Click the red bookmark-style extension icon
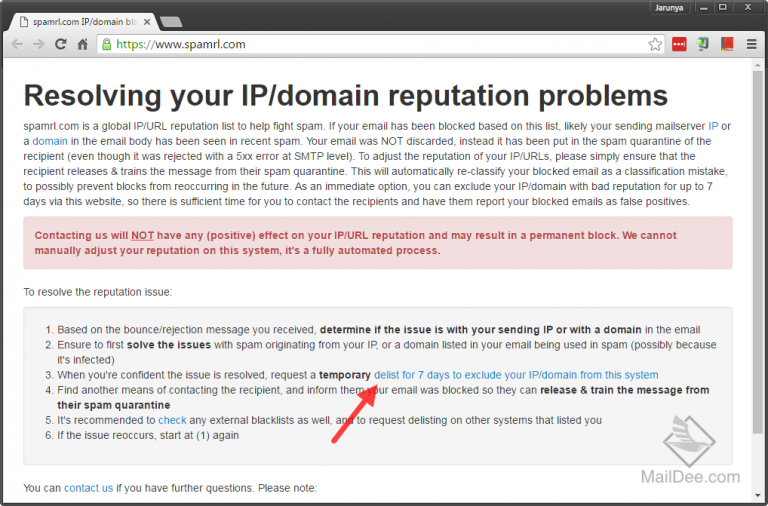Viewport: 768px width, 506px height. (x=727, y=44)
